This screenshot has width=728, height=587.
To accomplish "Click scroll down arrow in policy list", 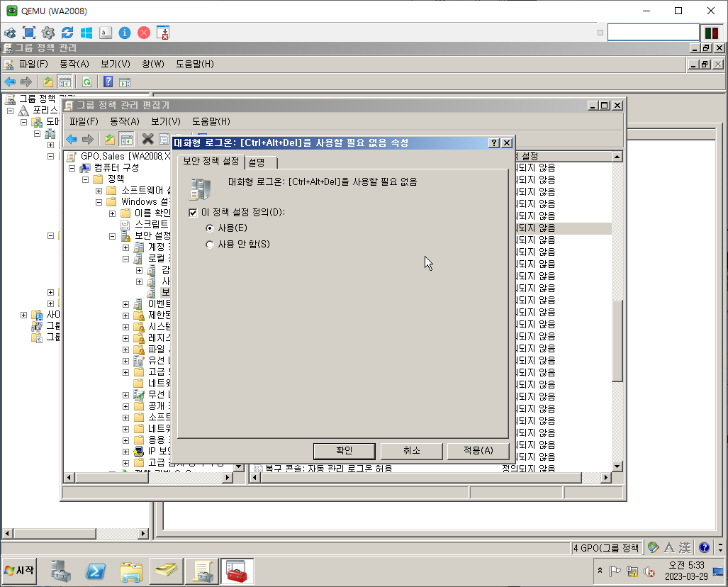I will pos(617,466).
